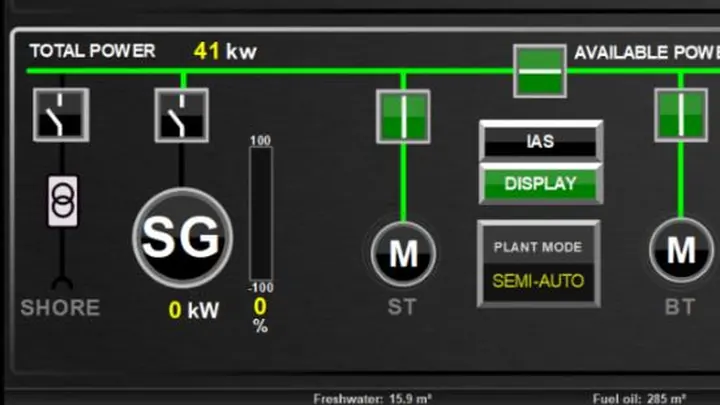Open the ST motor breaker

point(403,116)
